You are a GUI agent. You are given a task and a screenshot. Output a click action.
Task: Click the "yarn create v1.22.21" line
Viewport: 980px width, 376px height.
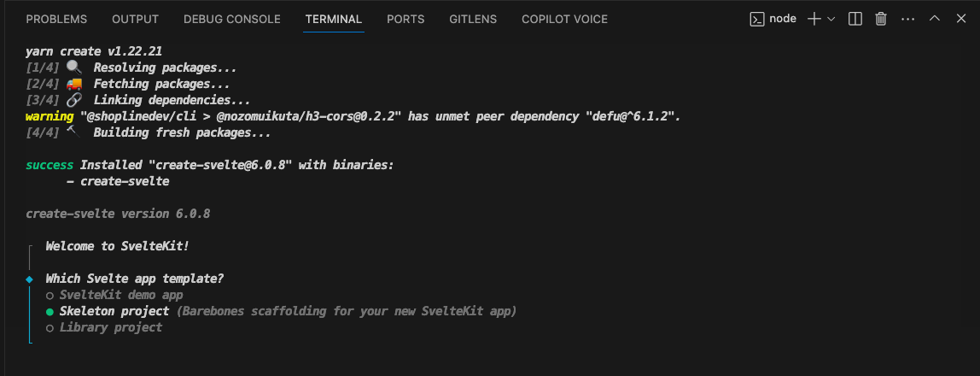point(94,51)
